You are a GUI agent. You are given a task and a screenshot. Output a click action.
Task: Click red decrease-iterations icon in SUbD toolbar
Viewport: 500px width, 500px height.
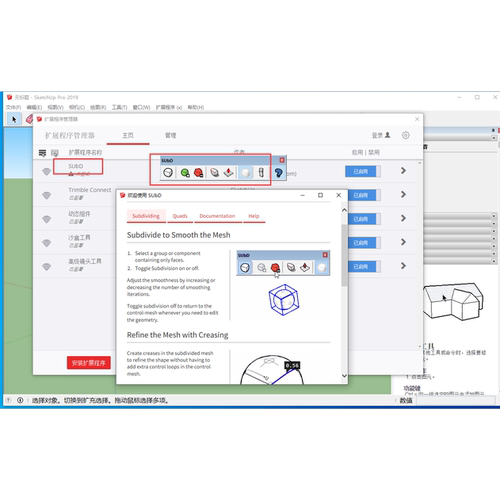[x=199, y=173]
